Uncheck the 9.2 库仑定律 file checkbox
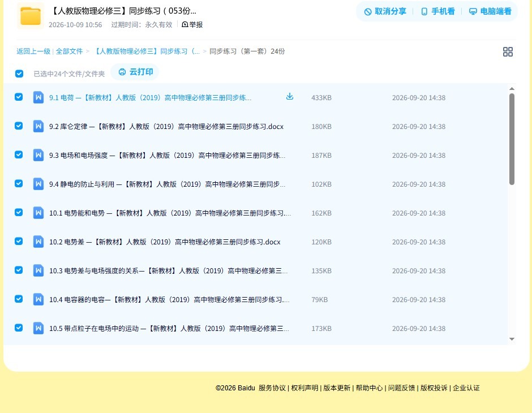Screen dimensions: 532x413 [x=19, y=126]
